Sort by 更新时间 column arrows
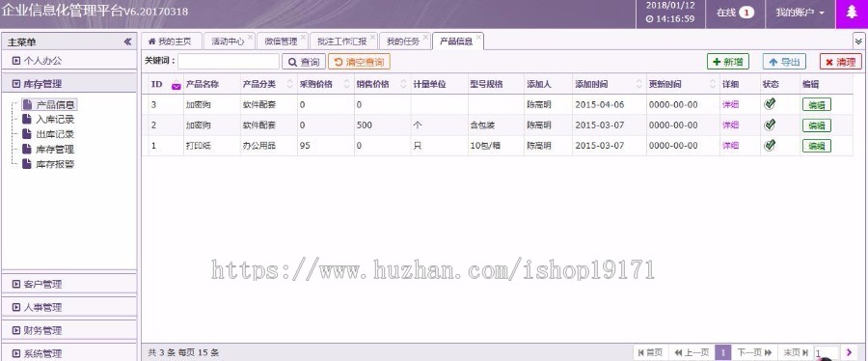Viewport: 868px width, 361px height. coord(713,84)
